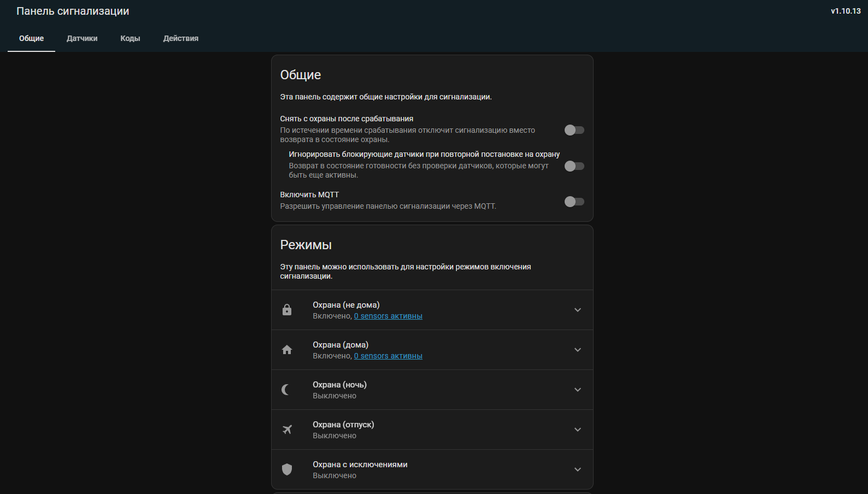868x494 pixels.
Task: Click the Охрана (ночь) row label
Action: (339, 385)
